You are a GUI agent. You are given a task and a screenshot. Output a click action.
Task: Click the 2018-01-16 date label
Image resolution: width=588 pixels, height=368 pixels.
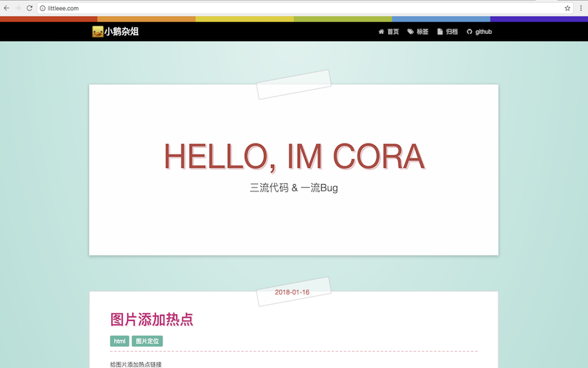(293, 292)
